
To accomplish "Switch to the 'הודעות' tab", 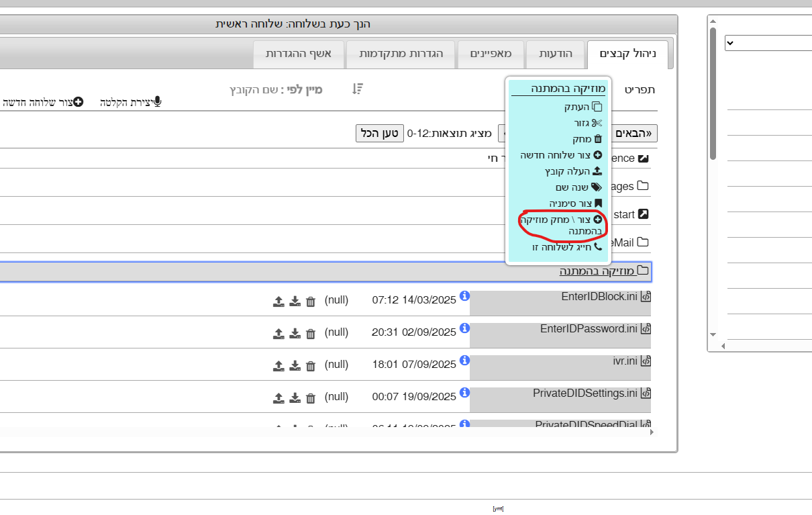I will tap(556, 54).
